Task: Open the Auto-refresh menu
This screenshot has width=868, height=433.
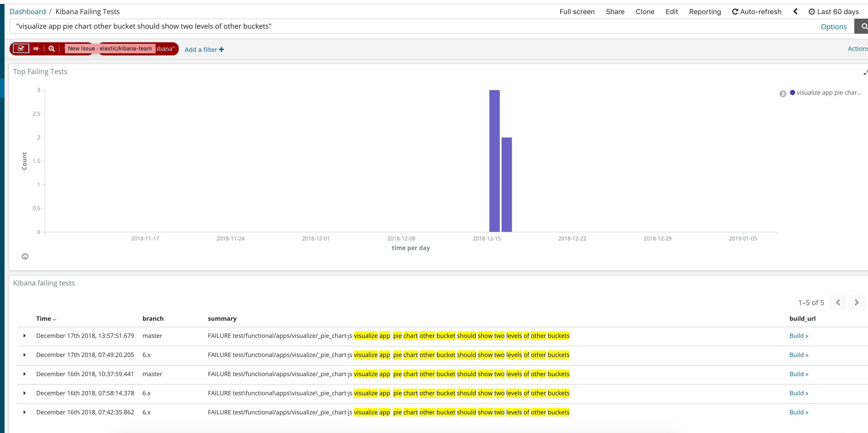Action: point(756,12)
